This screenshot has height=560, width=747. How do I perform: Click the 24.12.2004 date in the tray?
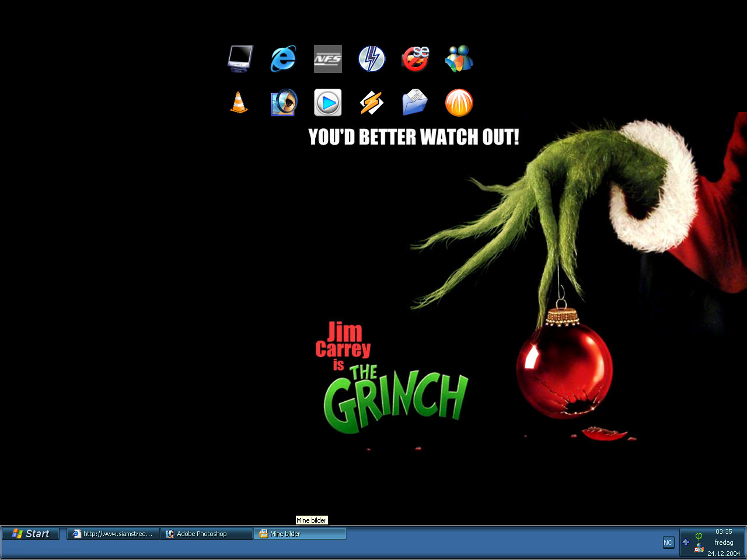(724, 554)
